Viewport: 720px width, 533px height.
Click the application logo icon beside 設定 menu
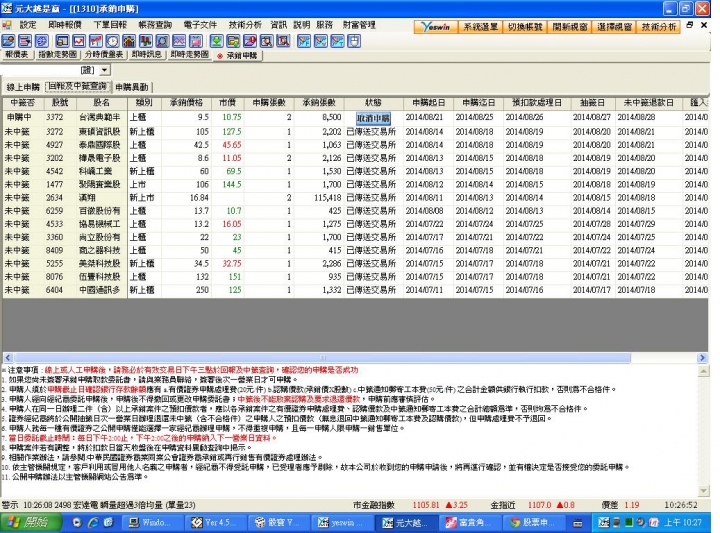[6, 25]
